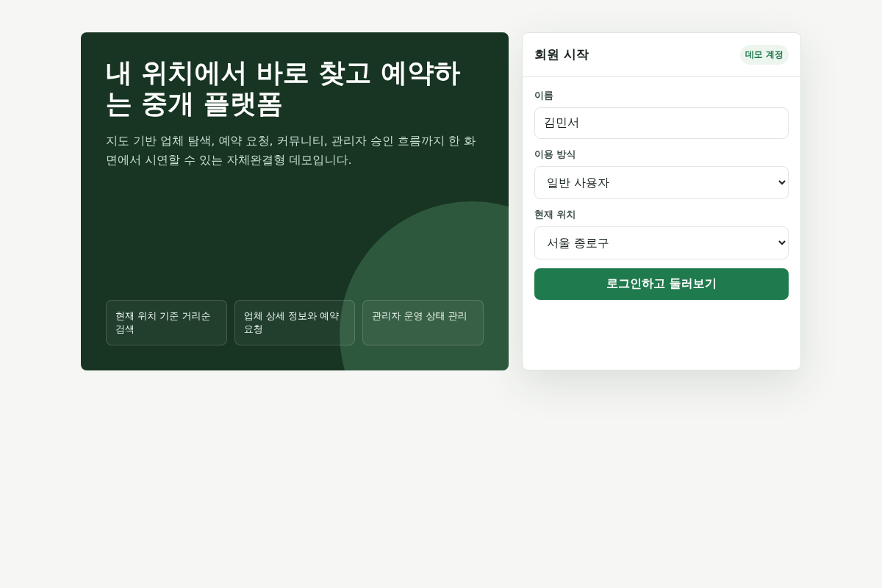Click the 업체 상세 정보와 예약 요청 card

tap(295, 323)
